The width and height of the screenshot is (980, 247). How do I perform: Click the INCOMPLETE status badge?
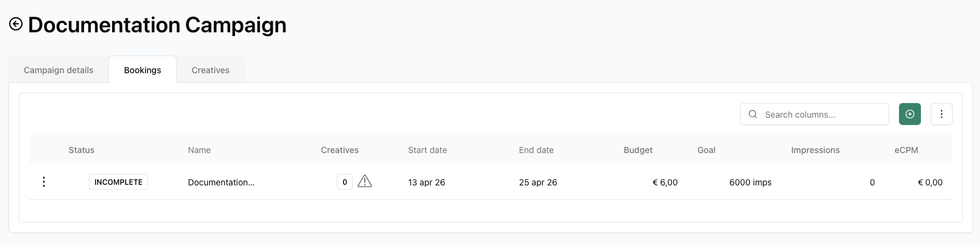coord(118,182)
